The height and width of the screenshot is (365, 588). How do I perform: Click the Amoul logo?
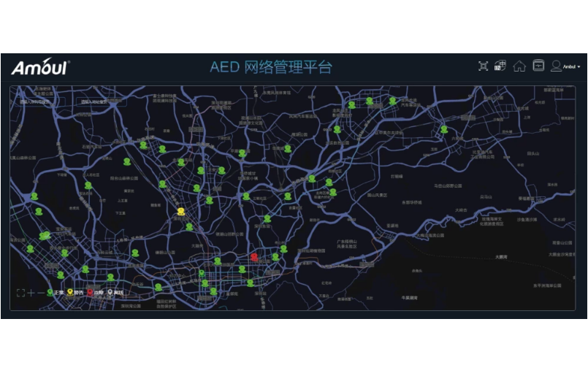(40, 68)
